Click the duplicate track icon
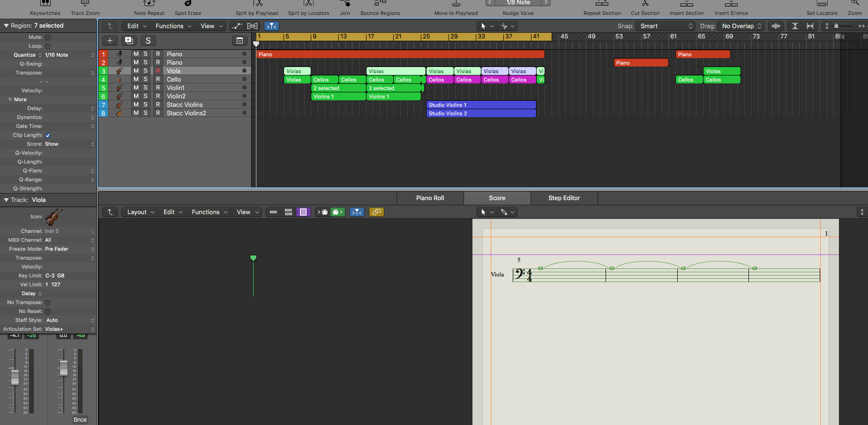Screen dimensions: 868x425 (129, 41)
